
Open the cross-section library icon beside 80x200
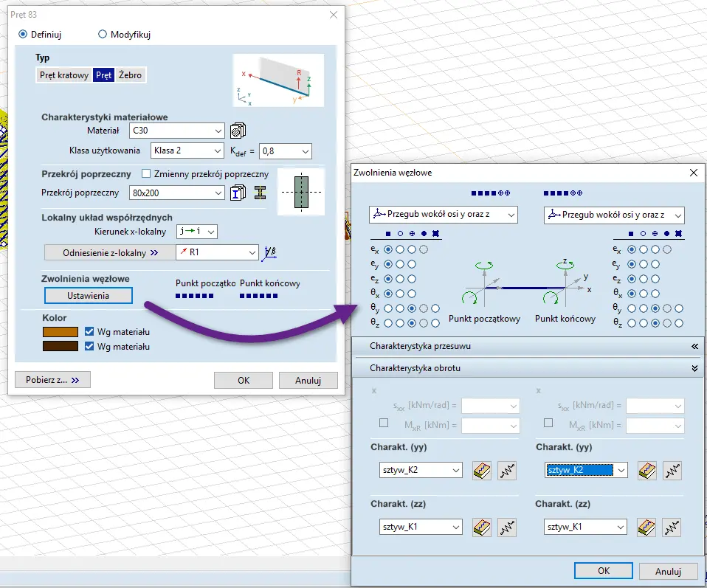238,193
